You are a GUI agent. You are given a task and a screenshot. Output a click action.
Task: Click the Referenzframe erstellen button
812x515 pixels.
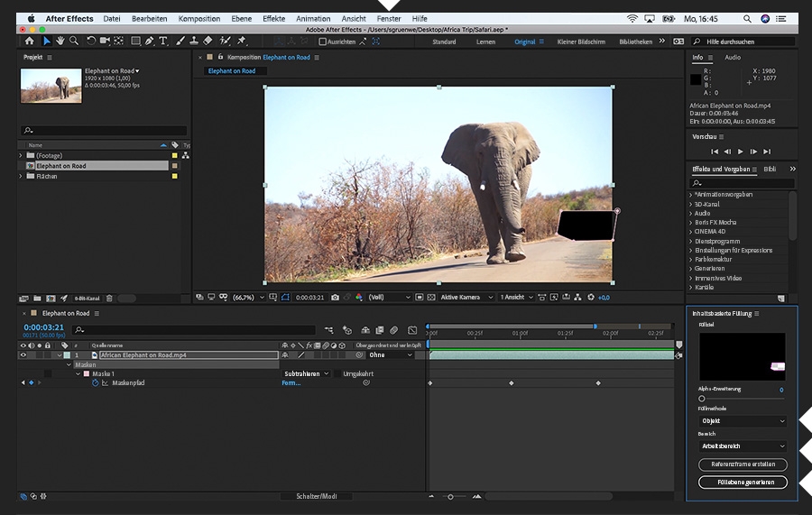click(743, 464)
